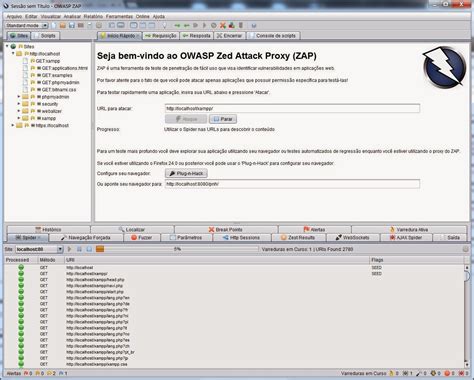This screenshot has width=474, height=380.
Task: Open the AJAX Spider tab
Action: coord(406,238)
